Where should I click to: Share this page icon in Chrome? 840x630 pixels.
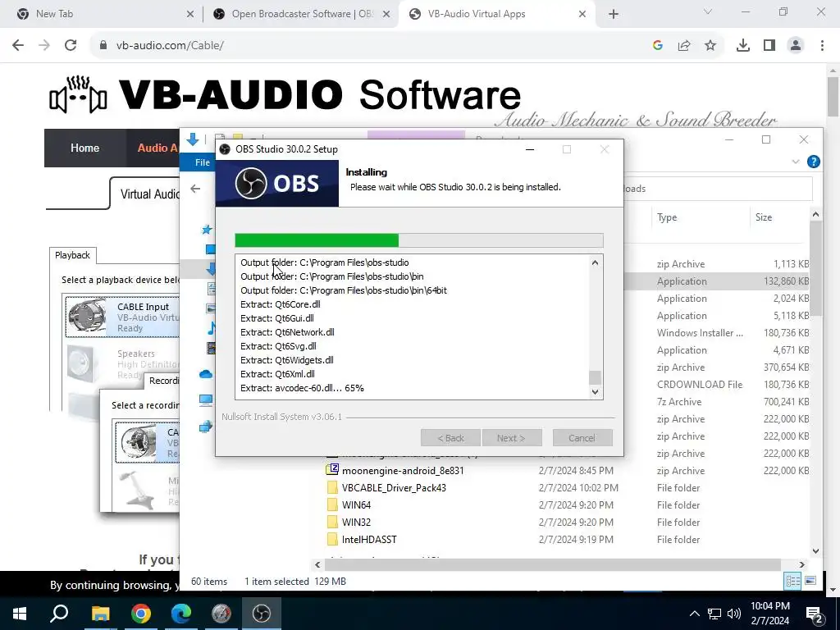pyautogui.click(x=684, y=46)
